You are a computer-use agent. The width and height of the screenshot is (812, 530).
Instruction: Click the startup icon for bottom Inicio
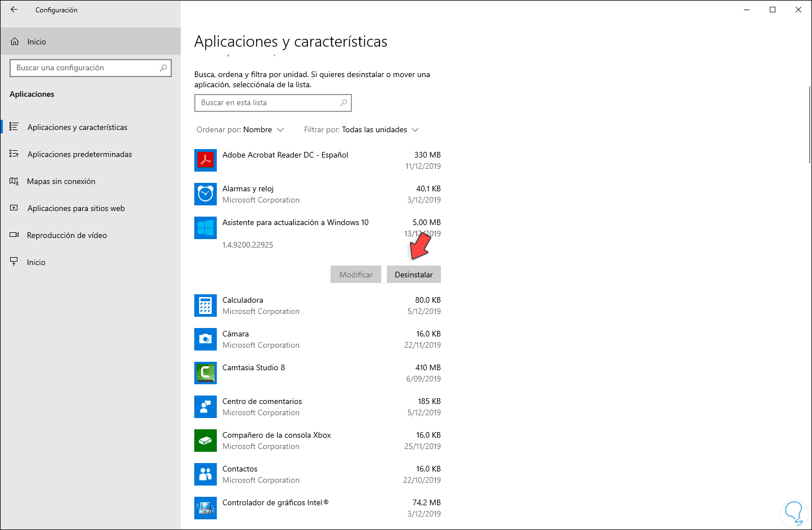pos(14,262)
